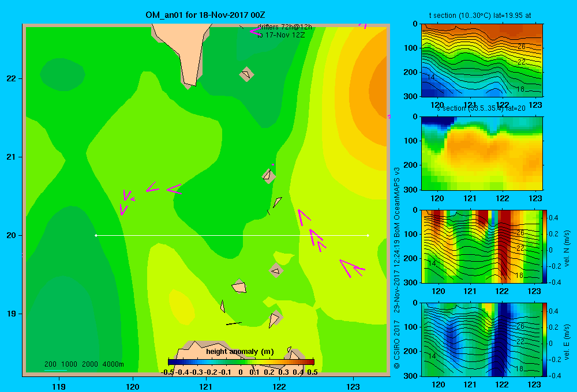Click longitude label 122 on main map bottom axis
This screenshot has height=392, width=577.
coord(279,386)
